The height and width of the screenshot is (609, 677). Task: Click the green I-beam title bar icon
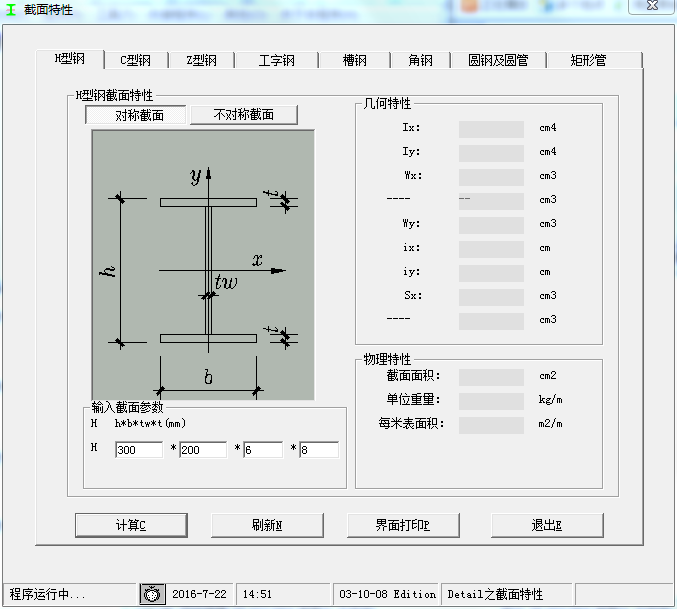click(11, 9)
